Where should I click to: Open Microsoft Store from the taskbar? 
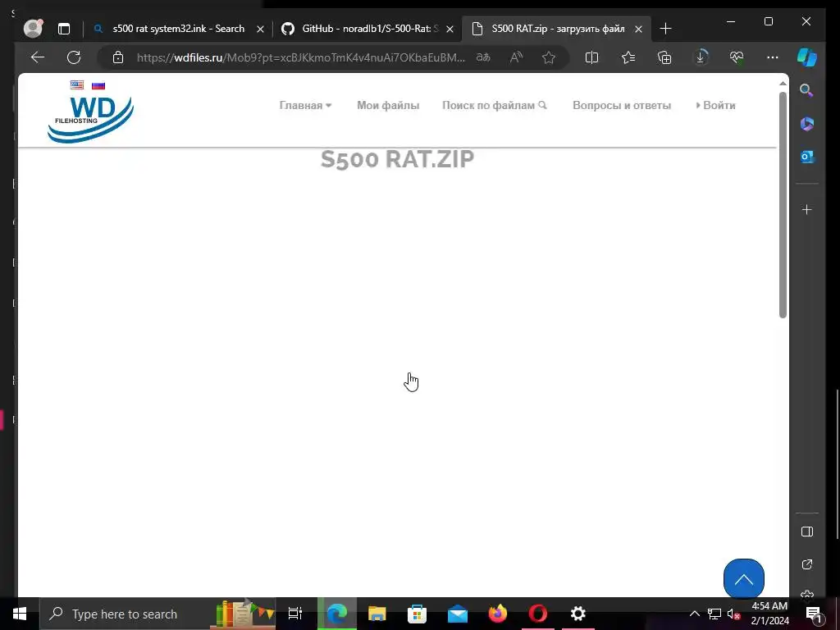[417, 614]
